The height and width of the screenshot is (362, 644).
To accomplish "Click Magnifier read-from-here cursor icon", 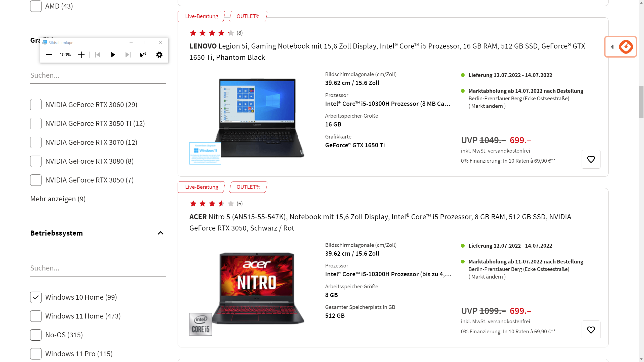I will [x=143, y=55].
